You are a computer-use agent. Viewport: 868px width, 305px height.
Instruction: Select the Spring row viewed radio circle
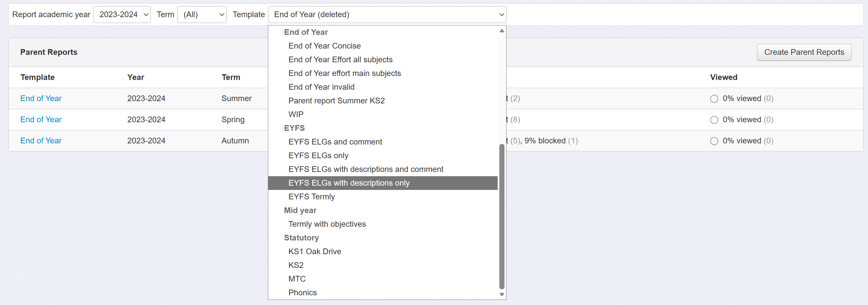click(714, 120)
